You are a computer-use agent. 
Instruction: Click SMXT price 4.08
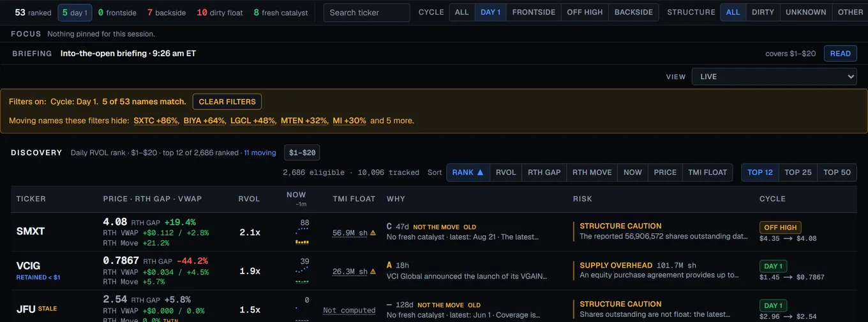(x=115, y=222)
